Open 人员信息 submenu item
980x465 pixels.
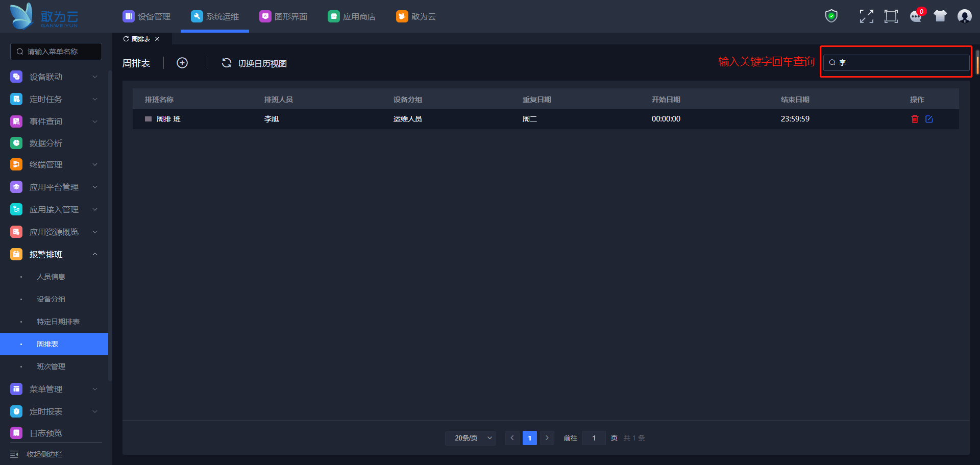pos(51,277)
